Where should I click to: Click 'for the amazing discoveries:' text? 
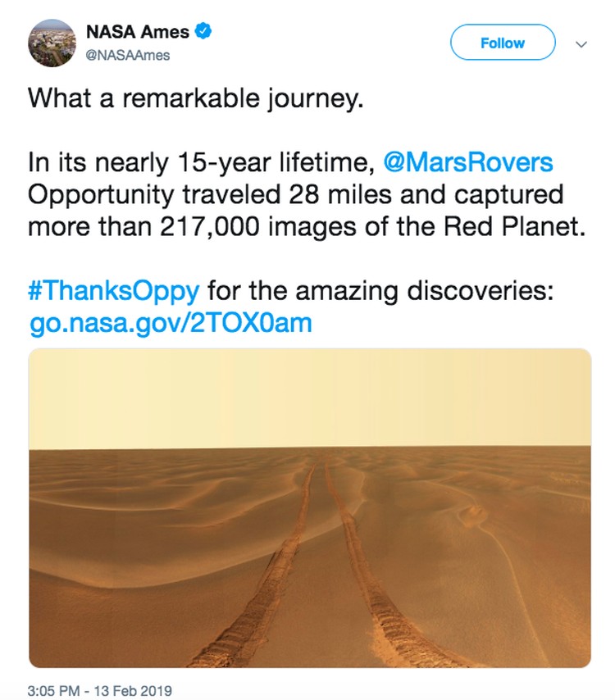(380, 291)
